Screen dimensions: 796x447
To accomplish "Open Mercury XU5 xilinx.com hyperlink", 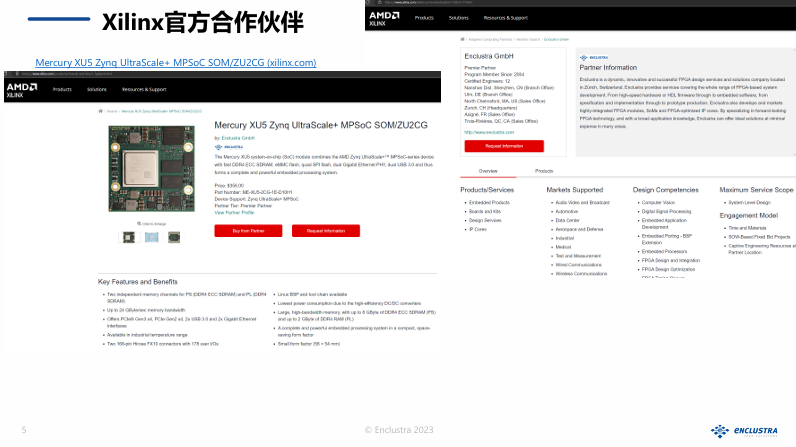I will click(x=176, y=62).
